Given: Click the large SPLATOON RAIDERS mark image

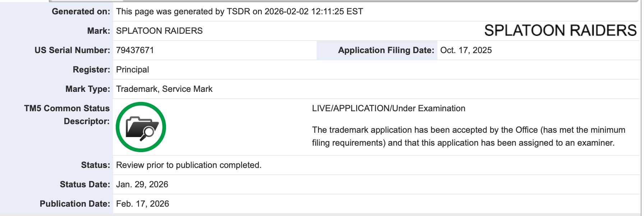Looking at the screenshot, I should pos(560,30).
